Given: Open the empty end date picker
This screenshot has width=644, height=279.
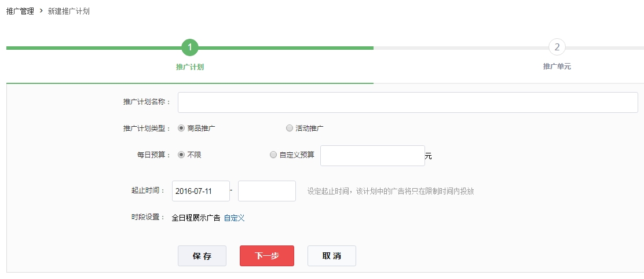Looking at the screenshot, I should [x=266, y=191].
